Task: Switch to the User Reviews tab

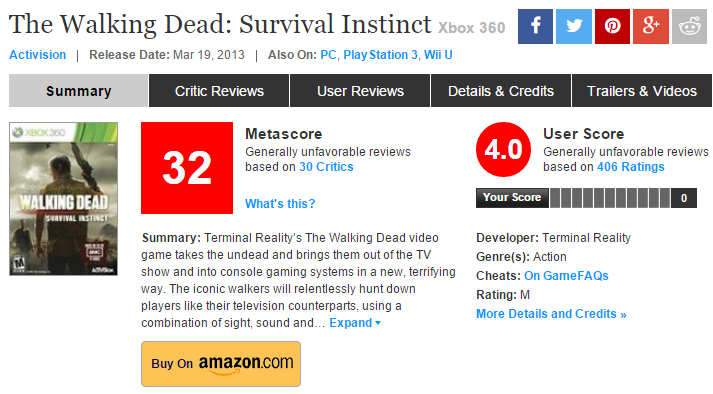Action: coord(360,91)
